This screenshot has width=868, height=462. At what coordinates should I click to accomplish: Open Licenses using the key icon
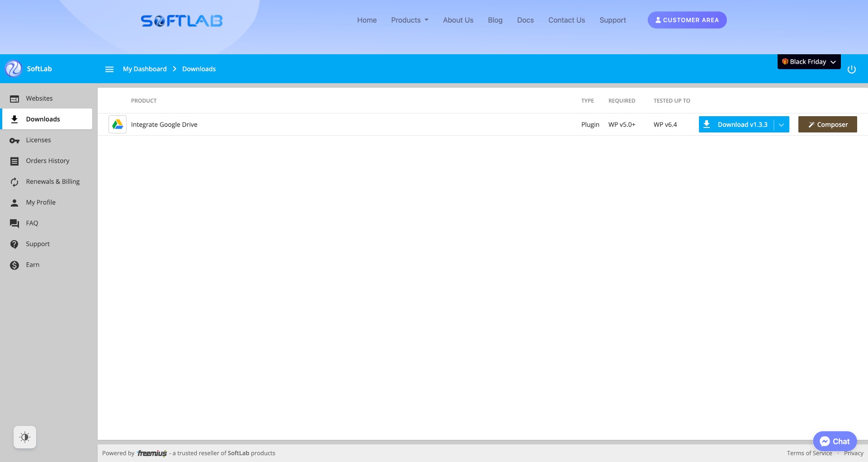pyautogui.click(x=14, y=140)
